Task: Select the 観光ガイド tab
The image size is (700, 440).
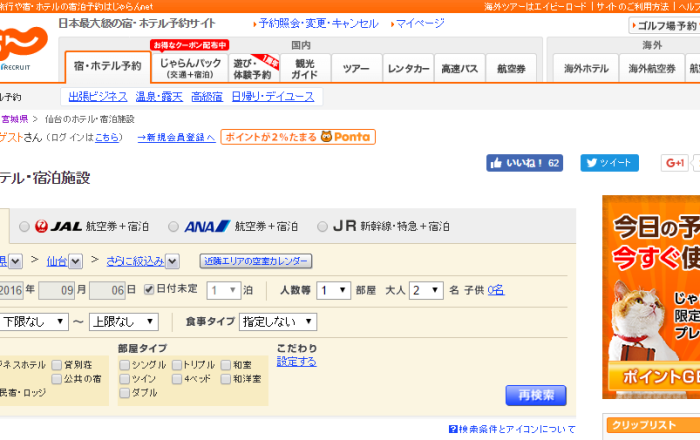Action: click(x=305, y=68)
